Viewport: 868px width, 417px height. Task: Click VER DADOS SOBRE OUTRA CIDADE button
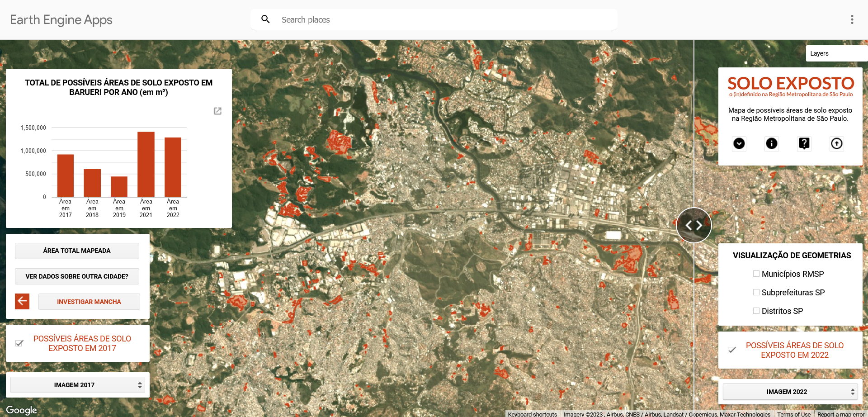77,276
